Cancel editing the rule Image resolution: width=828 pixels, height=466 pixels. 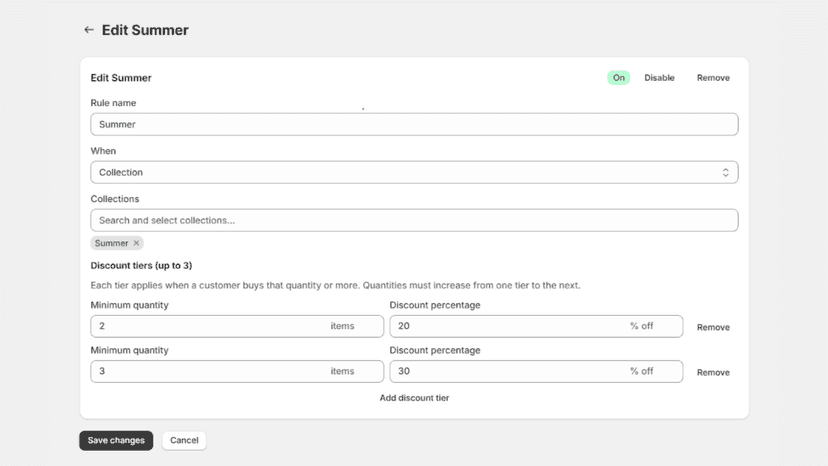click(x=184, y=440)
